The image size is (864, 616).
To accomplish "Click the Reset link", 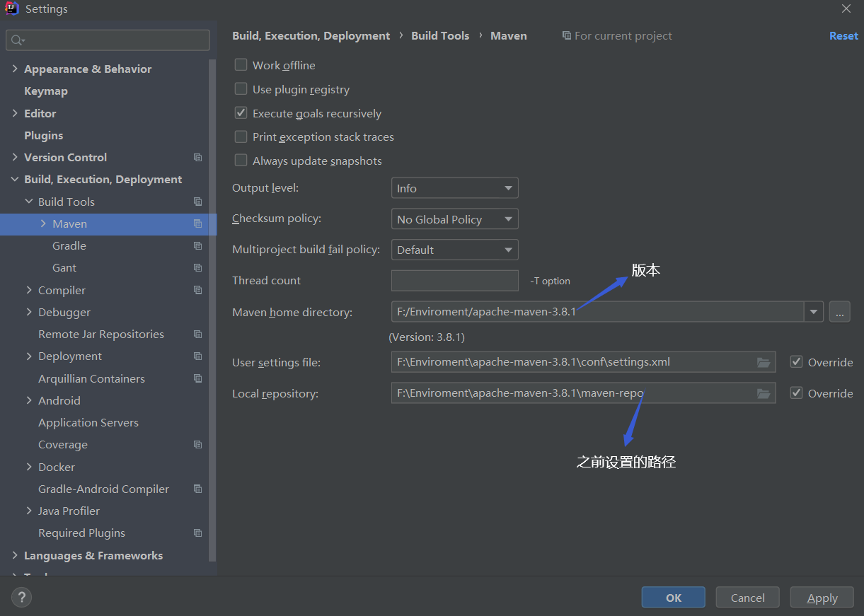I will tap(843, 35).
